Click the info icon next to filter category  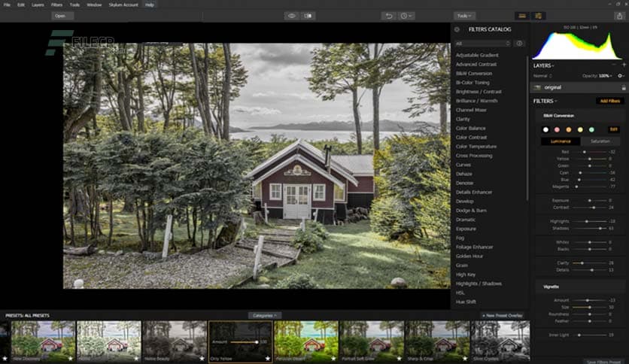(x=519, y=44)
